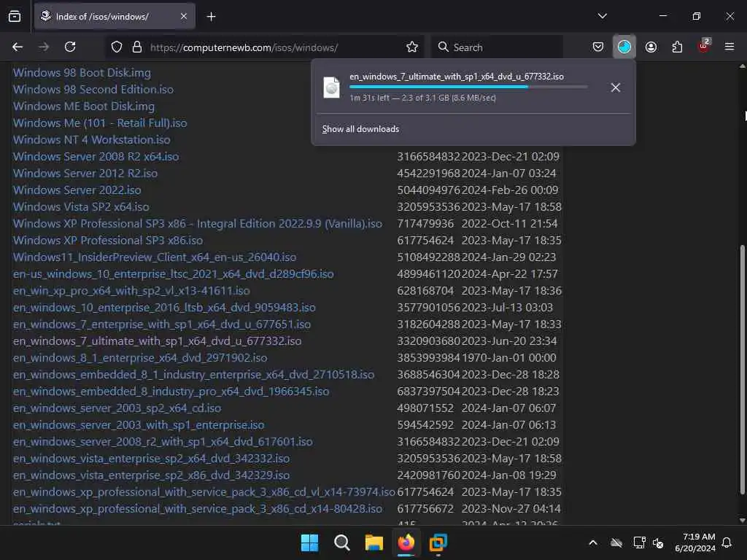Download Windows Server 2022.iso
The width and height of the screenshot is (747, 560).
click(x=77, y=190)
